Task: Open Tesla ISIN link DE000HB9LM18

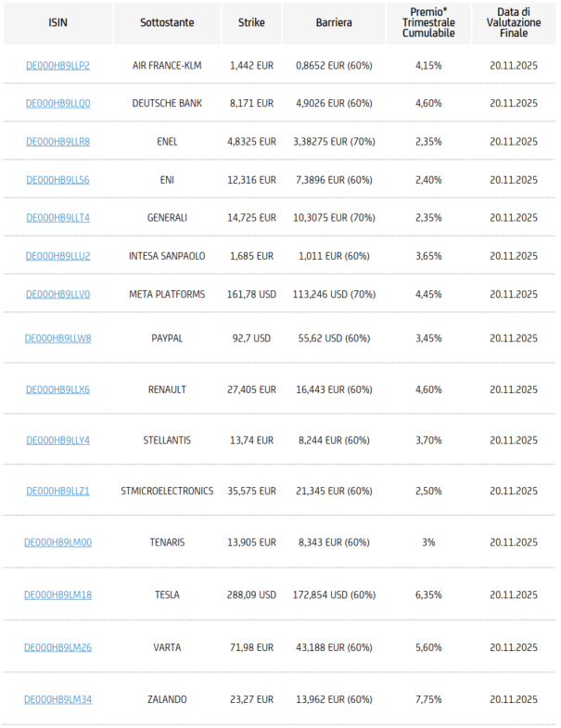Action: click(x=58, y=594)
